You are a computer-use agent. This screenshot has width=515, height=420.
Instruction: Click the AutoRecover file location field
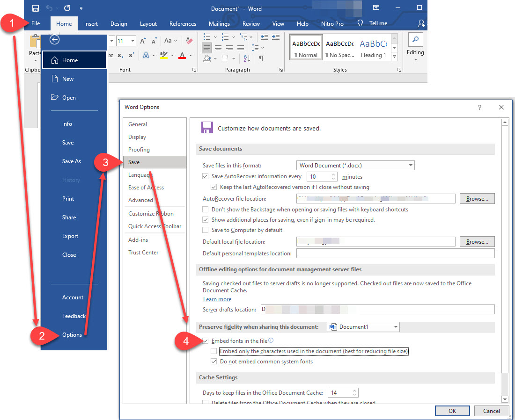coord(375,199)
